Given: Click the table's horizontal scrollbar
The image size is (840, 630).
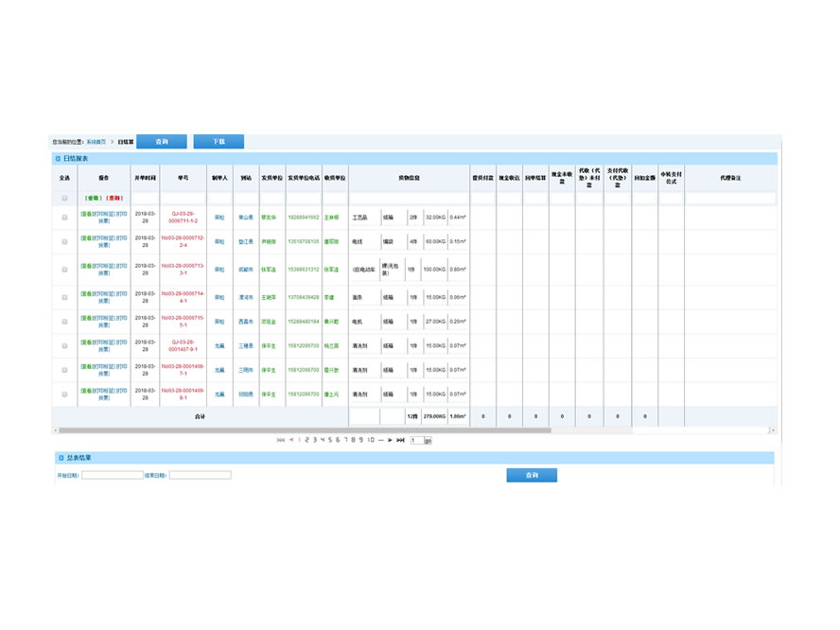Looking at the screenshot, I should click(x=303, y=430).
